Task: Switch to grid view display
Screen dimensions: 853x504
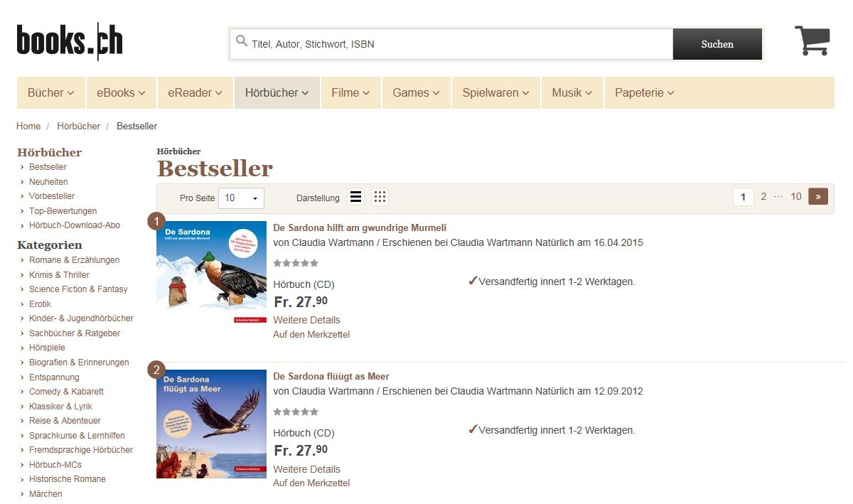Action: (380, 197)
